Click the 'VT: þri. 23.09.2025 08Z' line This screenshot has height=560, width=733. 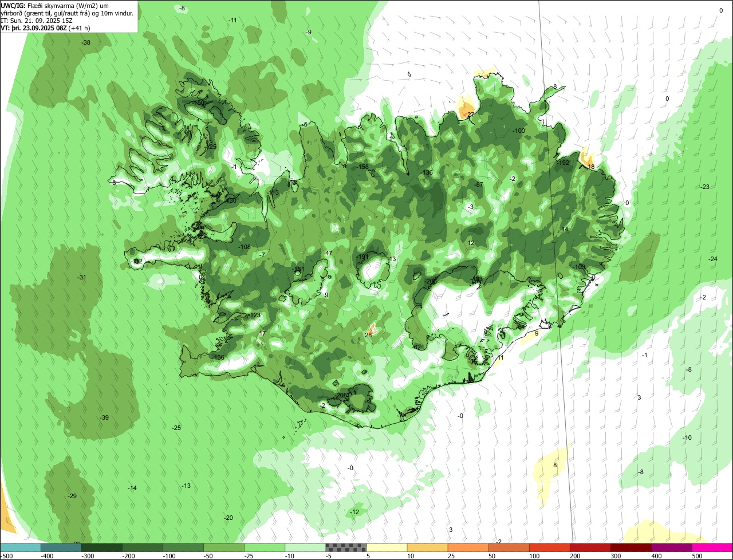34,27
